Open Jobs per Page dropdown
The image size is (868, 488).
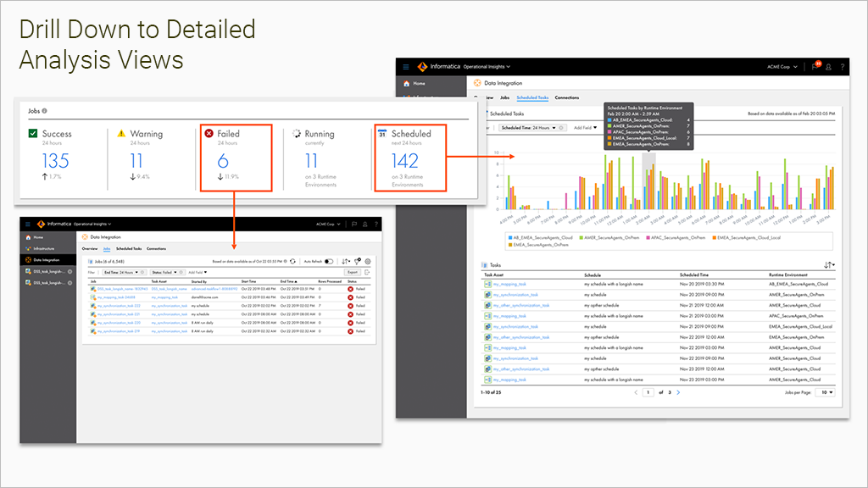pyautogui.click(x=826, y=392)
